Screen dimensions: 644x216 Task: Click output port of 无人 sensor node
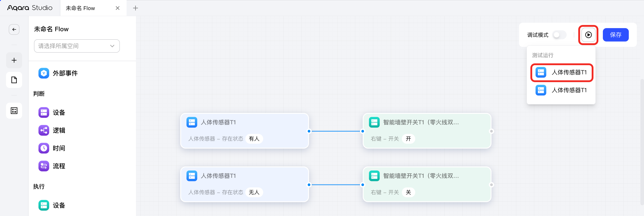coord(309,185)
